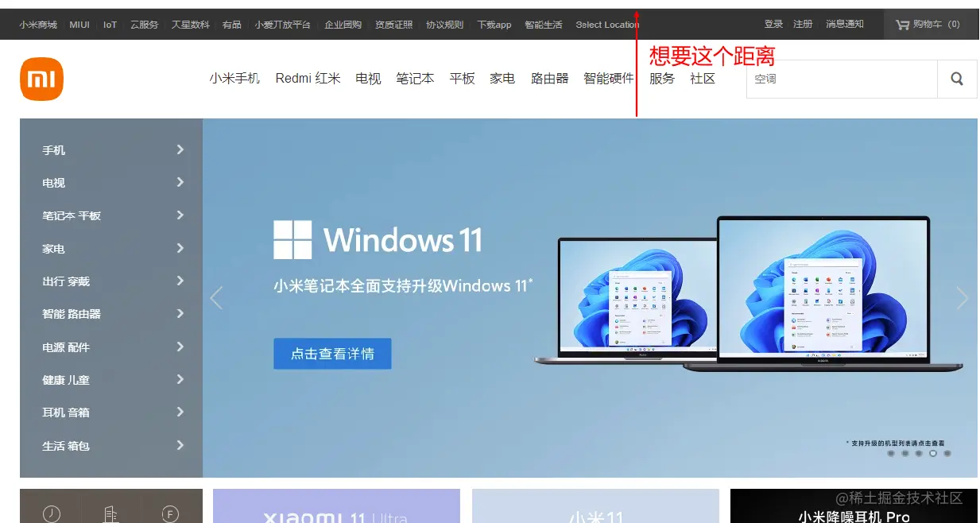Select the fourth carousel dot

[x=933, y=453]
